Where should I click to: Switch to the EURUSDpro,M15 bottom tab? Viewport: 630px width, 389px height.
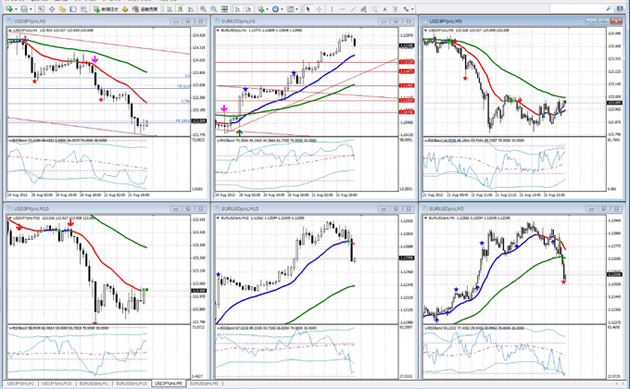coord(131,383)
